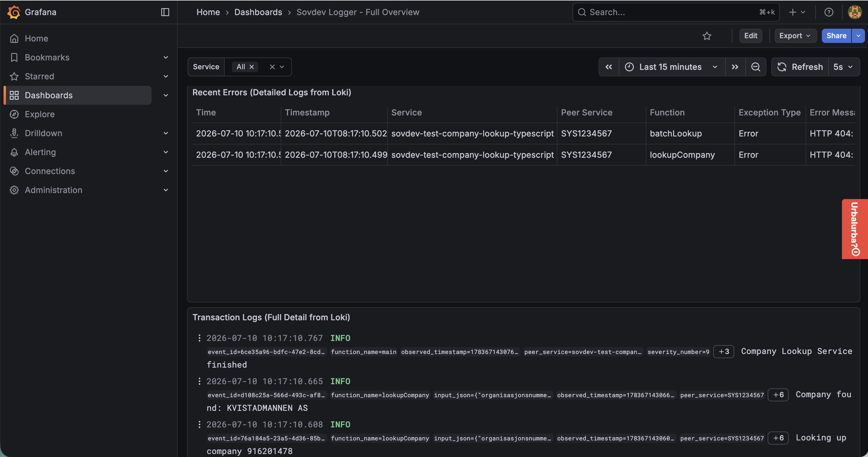Shift time range forwards

coord(735,67)
